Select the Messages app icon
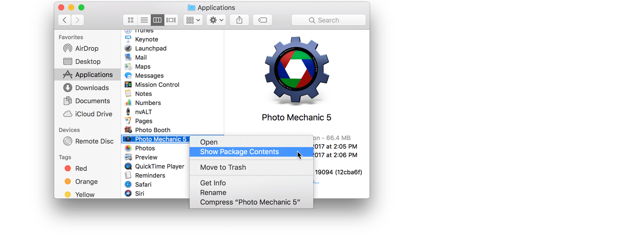Screen dimensions: 644x236 [x=128, y=76]
